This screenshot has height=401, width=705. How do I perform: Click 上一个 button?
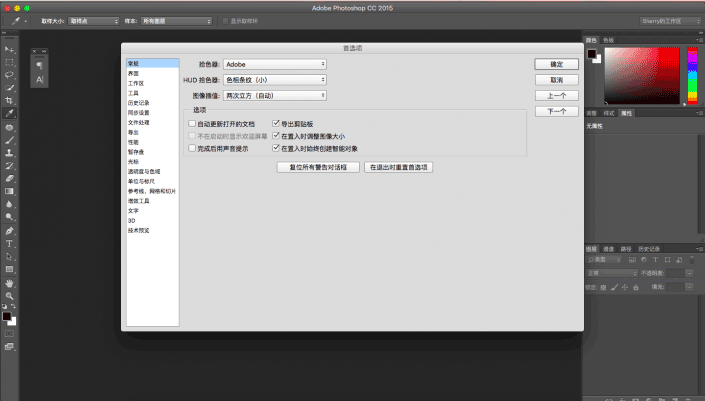click(x=557, y=96)
